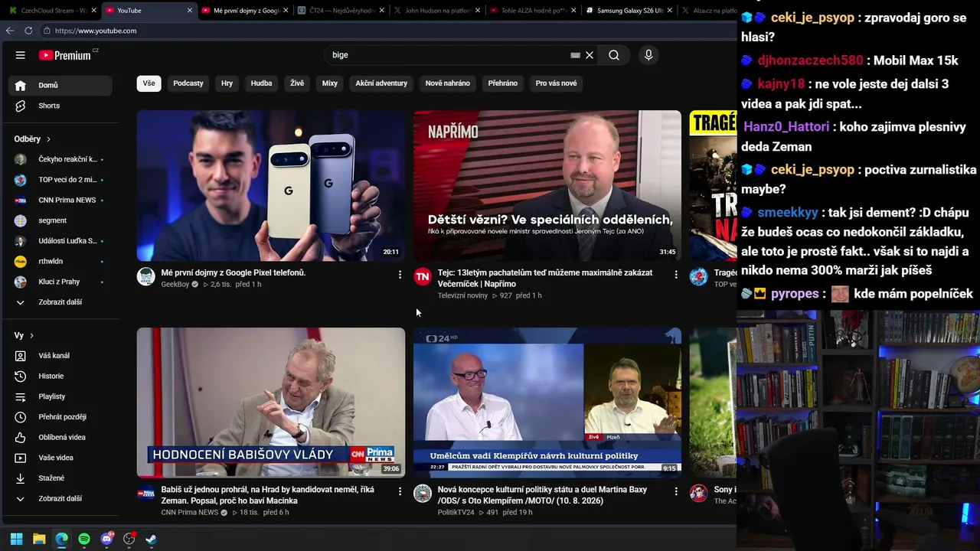This screenshot has width=980, height=551.
Task: Open Shorts in the sidebar
Action: click(60, 106)
